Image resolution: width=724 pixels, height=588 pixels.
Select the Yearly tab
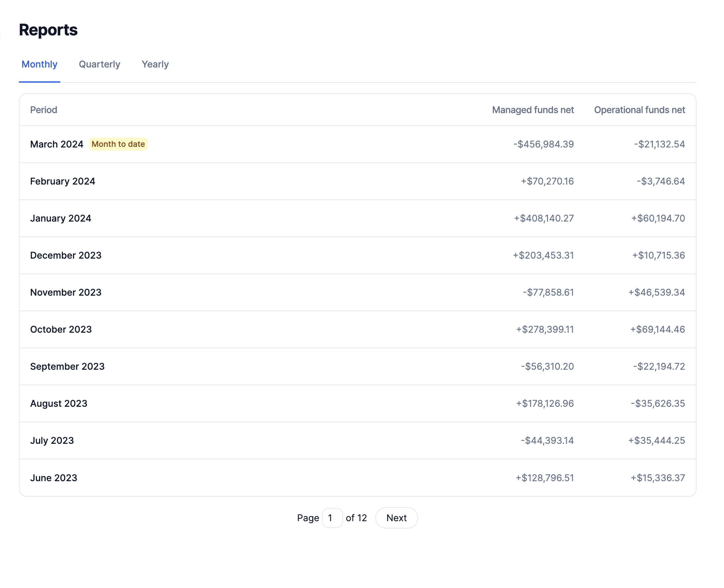155,64
